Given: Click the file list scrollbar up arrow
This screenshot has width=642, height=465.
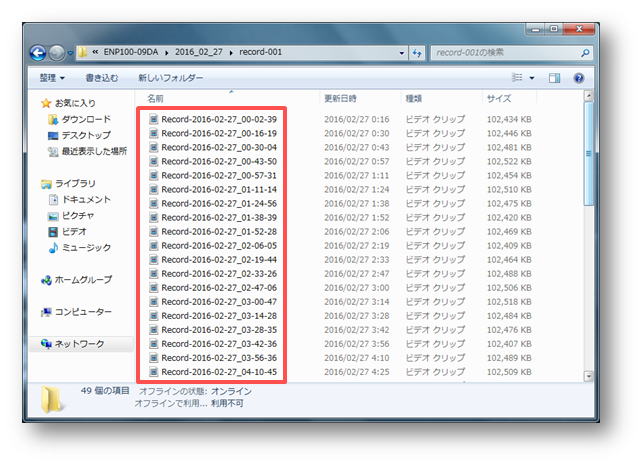Looking at the screenshot, I should pyautogui.click(x=588, y=96).
